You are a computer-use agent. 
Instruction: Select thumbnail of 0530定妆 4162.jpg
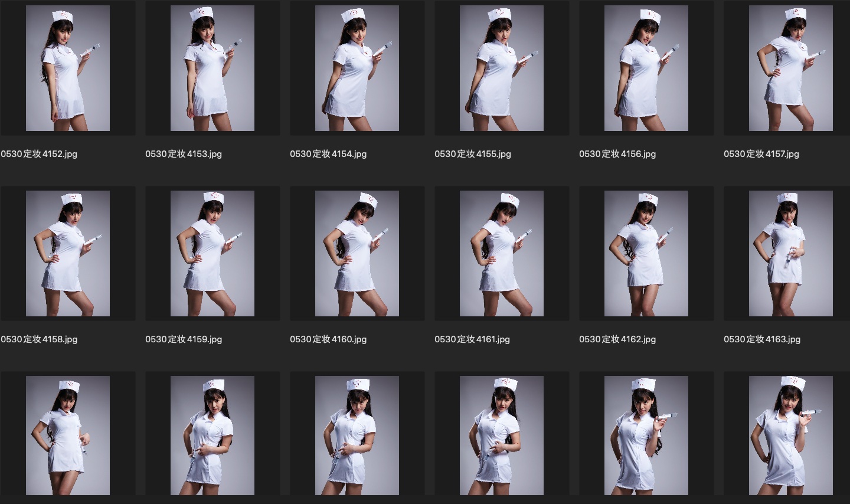pos(646,253)
